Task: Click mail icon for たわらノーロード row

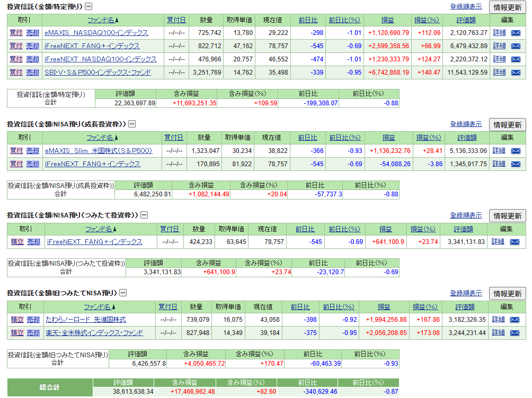Action: pyautogui.click(x=514, y=320)
